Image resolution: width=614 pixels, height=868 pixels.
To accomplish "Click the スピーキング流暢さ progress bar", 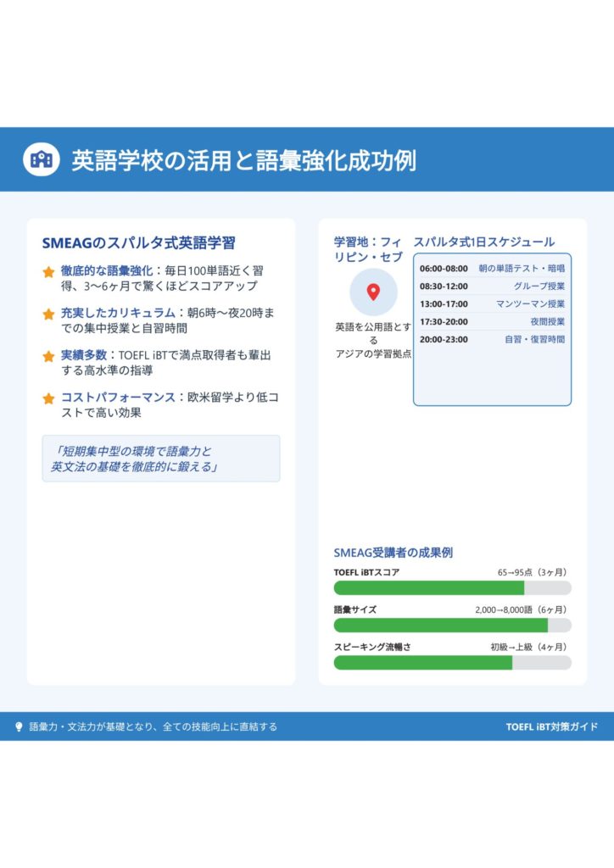I will 452,663.
